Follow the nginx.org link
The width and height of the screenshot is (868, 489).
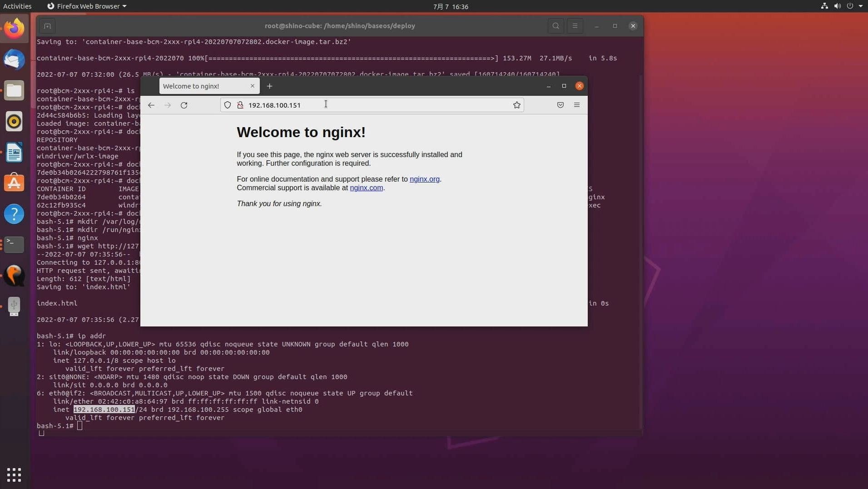(x=424, y=179)
